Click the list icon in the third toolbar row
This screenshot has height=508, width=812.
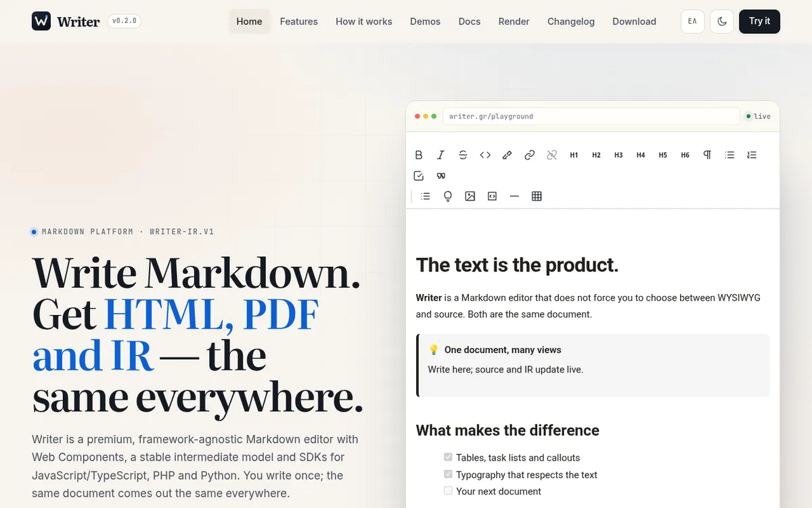point(426,196)
